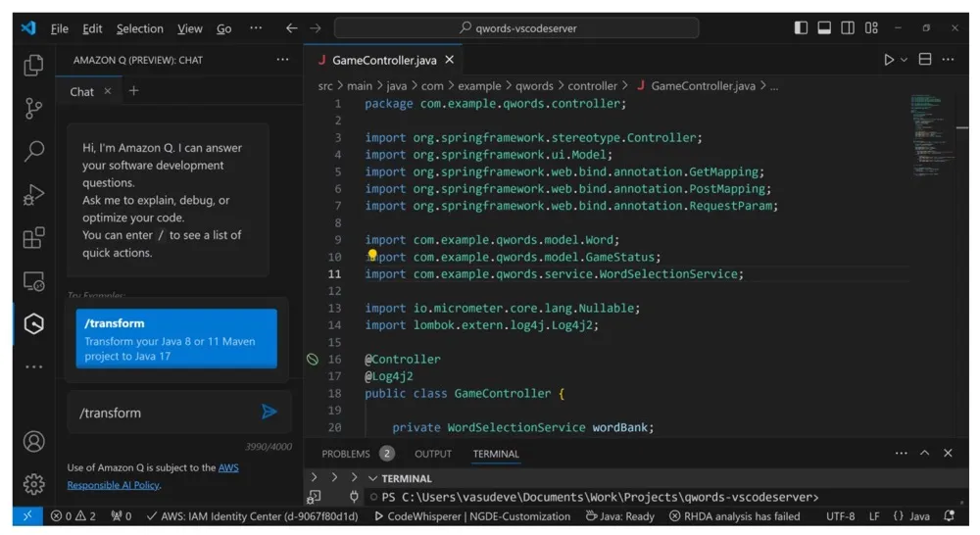This screenshot has width=980, height=535.
Task: Open the remote window indicator in status bar
Action: click(x=27, y=516)
